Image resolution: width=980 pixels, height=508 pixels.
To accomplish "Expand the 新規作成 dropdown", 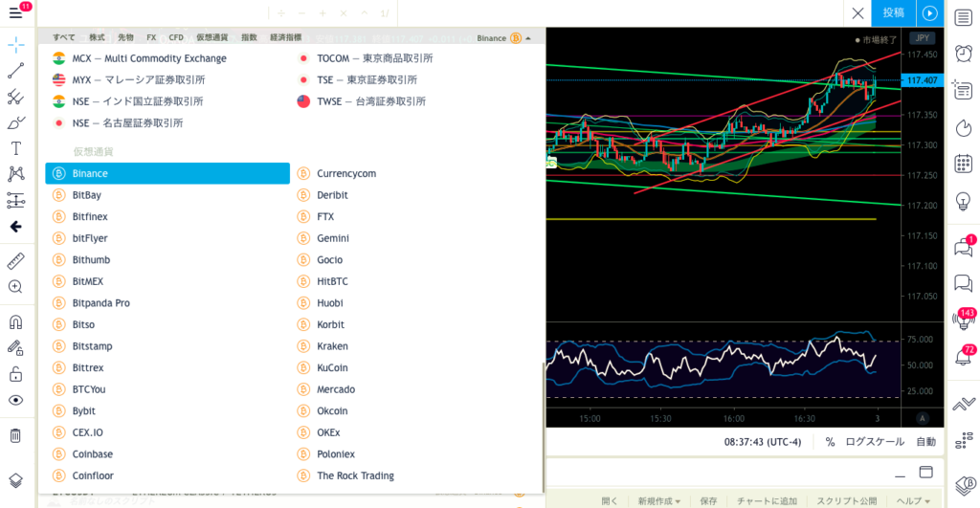I will tap(659, 500).
